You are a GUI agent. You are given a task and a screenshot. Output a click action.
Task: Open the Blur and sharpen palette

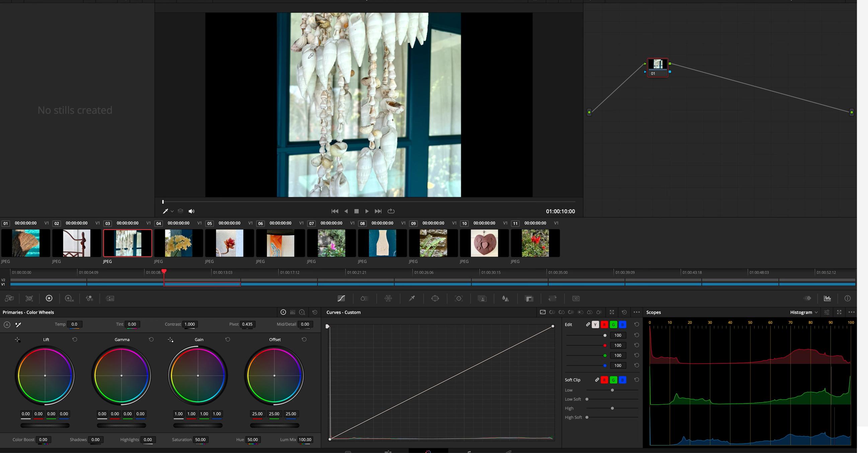pos(505,299)
